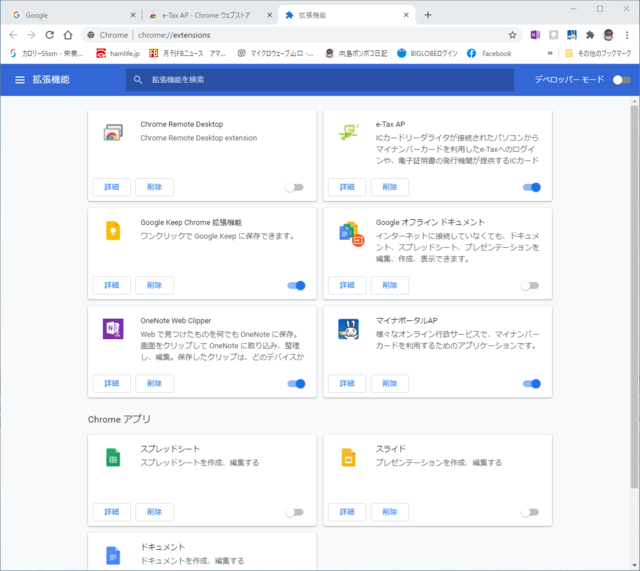Image resolution: width=640 pixels, height=571 pixels.
Task: Toggle デベロッパー モード switch
Action: (x=622, y=80)
